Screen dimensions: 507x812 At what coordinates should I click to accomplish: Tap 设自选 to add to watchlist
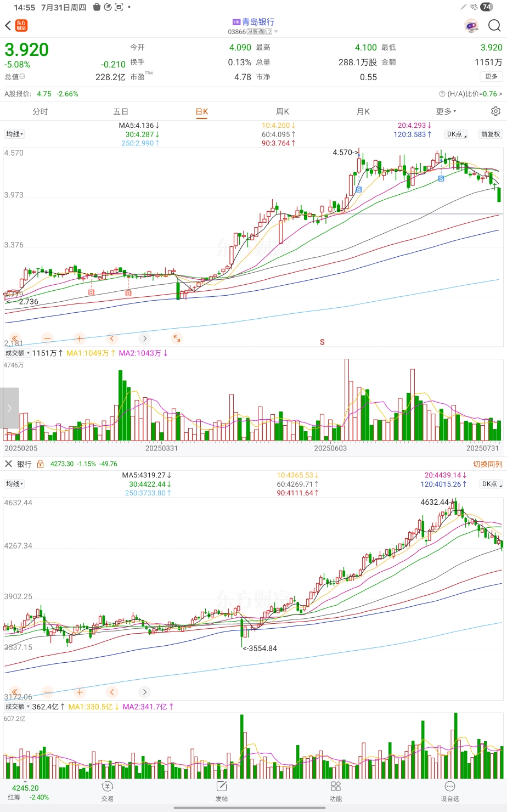(450, 791)
